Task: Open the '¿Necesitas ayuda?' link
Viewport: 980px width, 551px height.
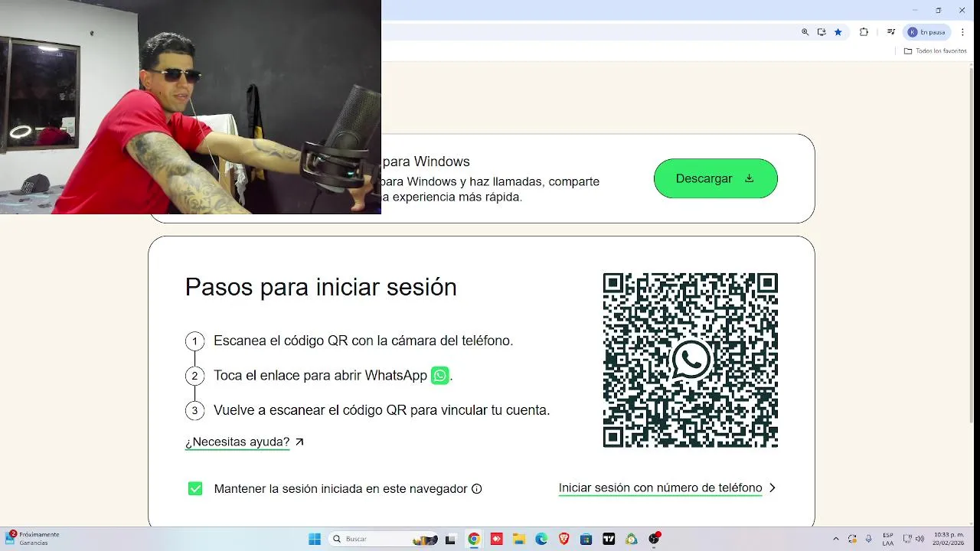Action: 237,442
